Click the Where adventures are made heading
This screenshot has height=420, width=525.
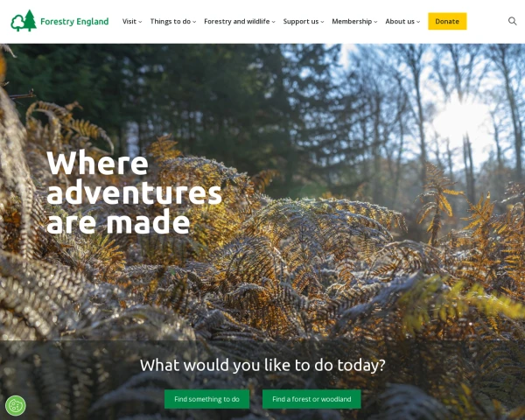134,192
